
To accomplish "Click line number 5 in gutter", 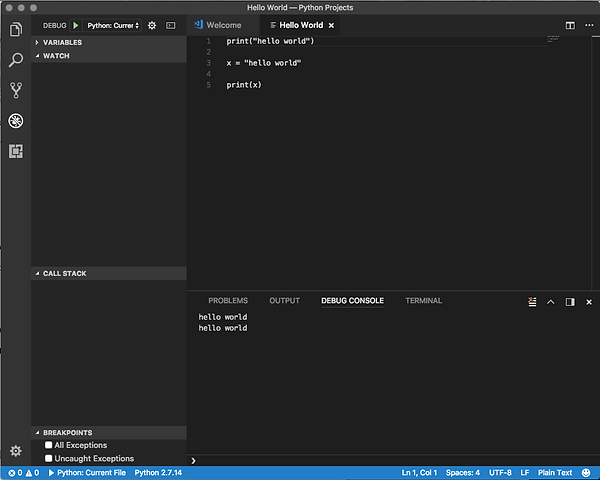I will pyautogui.click(x=209, y=85).
